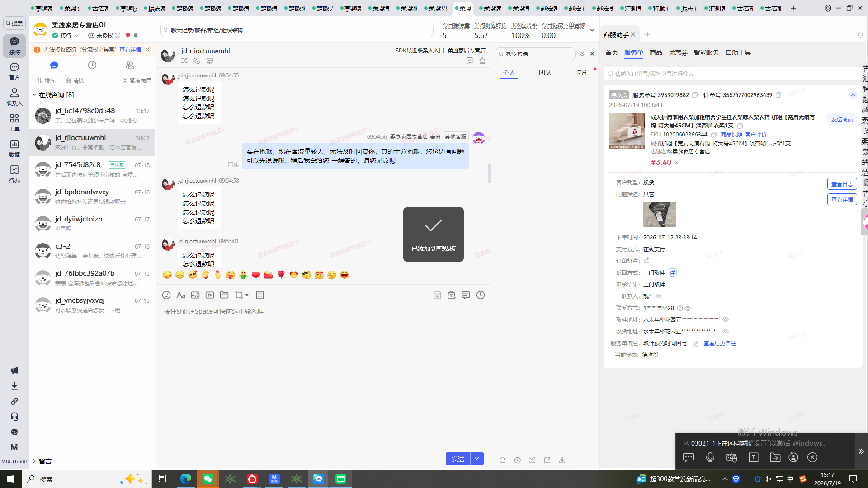Open the 数据 data sidebar icon
Image resolution: width=868 pixels, height=488 pixels.
[14, 148]
